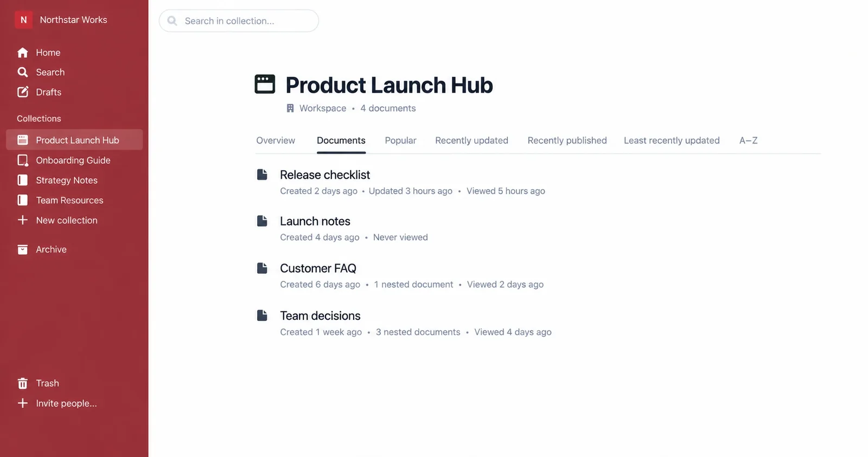Focus the Search in collection field
868x457 pixels.
[x=239, y=21]
